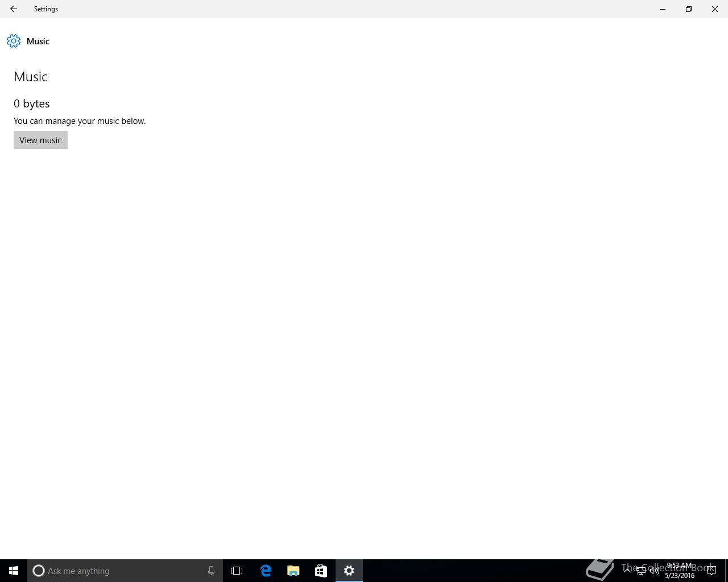This screenshot has height=582, width=728.
Task: Open the taskbar clock showing 5/23/2016
Action: coord(680,571)
